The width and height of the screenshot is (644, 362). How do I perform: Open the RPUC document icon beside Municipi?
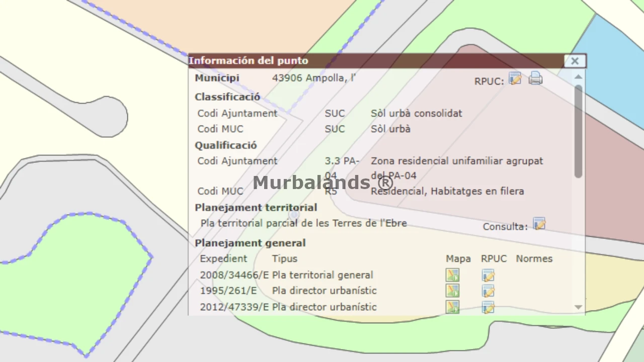tap(515, 78)
